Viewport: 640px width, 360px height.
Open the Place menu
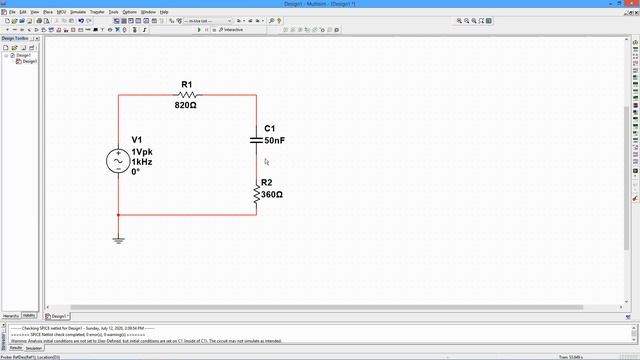click(x=48, y=12)
